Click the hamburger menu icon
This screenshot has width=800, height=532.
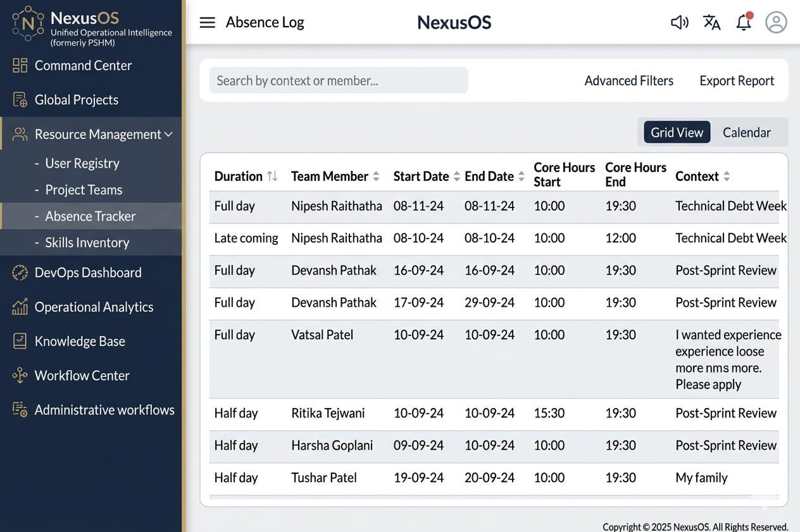point(207,23)
